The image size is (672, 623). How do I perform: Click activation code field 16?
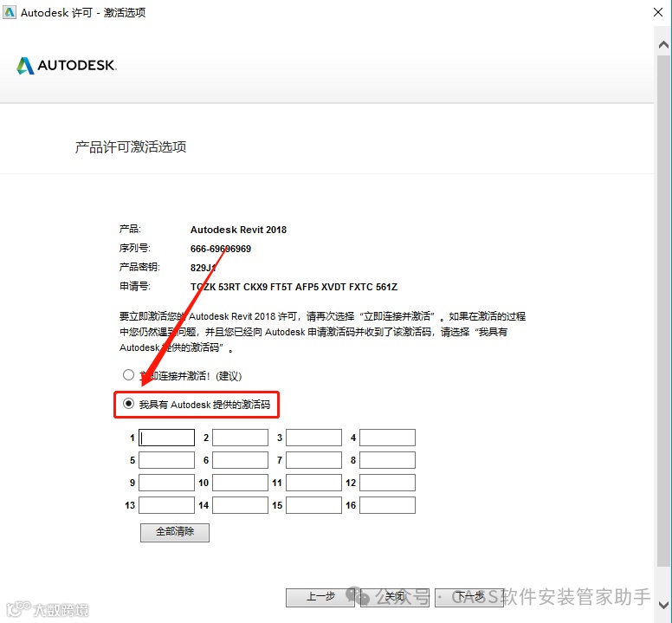(387, 505)
